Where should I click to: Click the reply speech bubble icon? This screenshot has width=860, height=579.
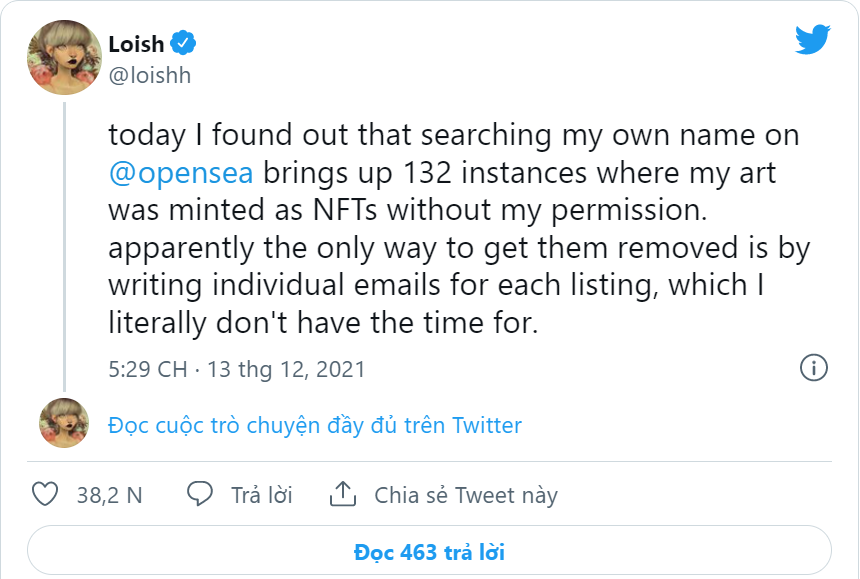point(200,494)
